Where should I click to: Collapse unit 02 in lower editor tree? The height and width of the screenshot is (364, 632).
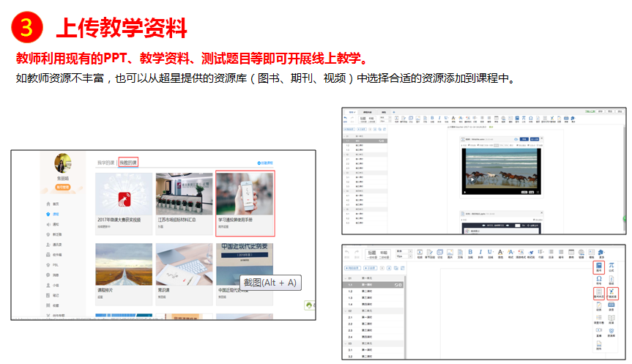[x=346, y=311]
